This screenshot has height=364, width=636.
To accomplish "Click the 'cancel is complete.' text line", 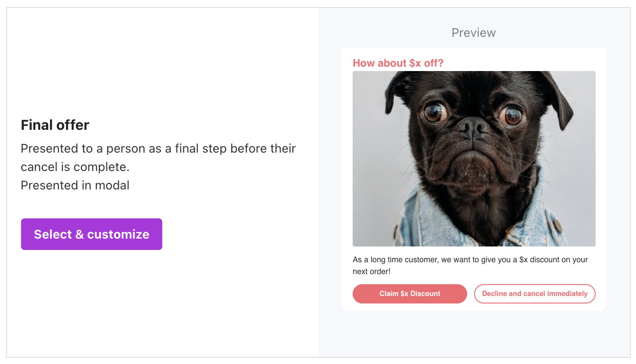I will (75, 167).
